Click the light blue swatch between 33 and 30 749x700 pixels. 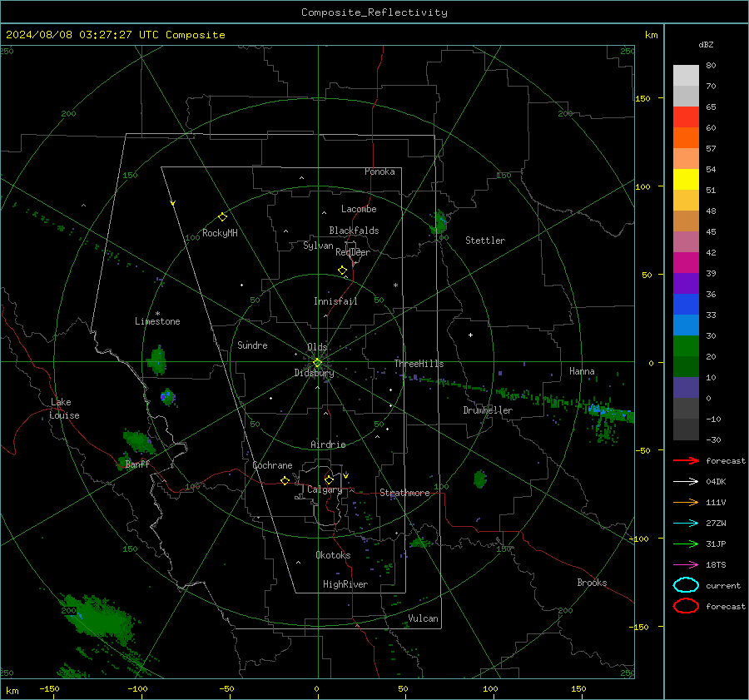686,325
